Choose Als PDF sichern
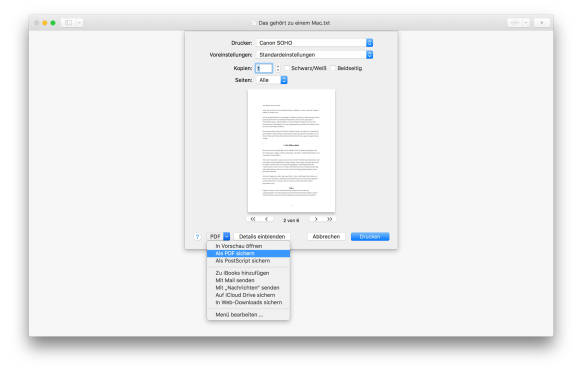The height and width of the screenshot is (369, 580). point(248,254)
